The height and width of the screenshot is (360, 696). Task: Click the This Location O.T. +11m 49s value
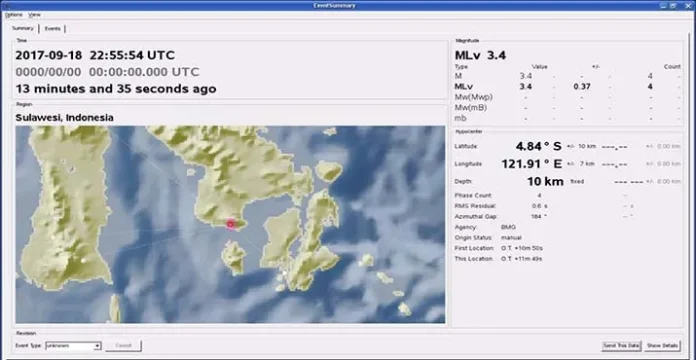[x=522, y=259]
